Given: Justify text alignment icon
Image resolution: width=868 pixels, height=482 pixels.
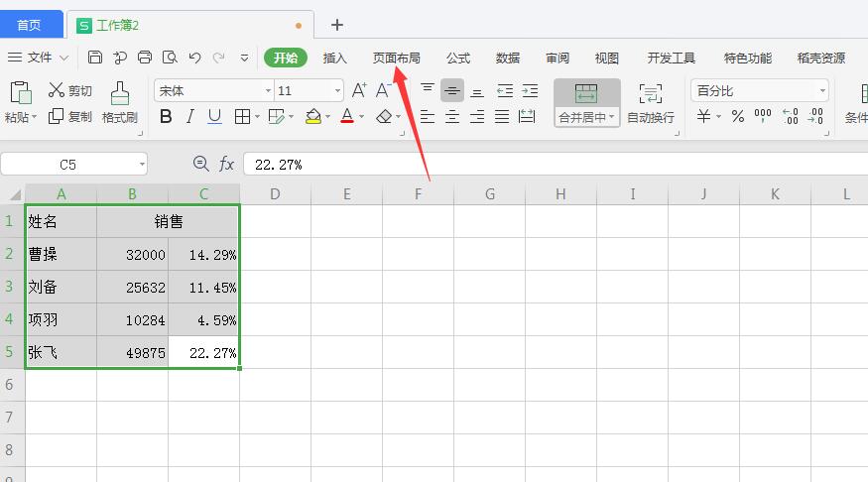Looking at the screenshot, I should pos(502,116).
